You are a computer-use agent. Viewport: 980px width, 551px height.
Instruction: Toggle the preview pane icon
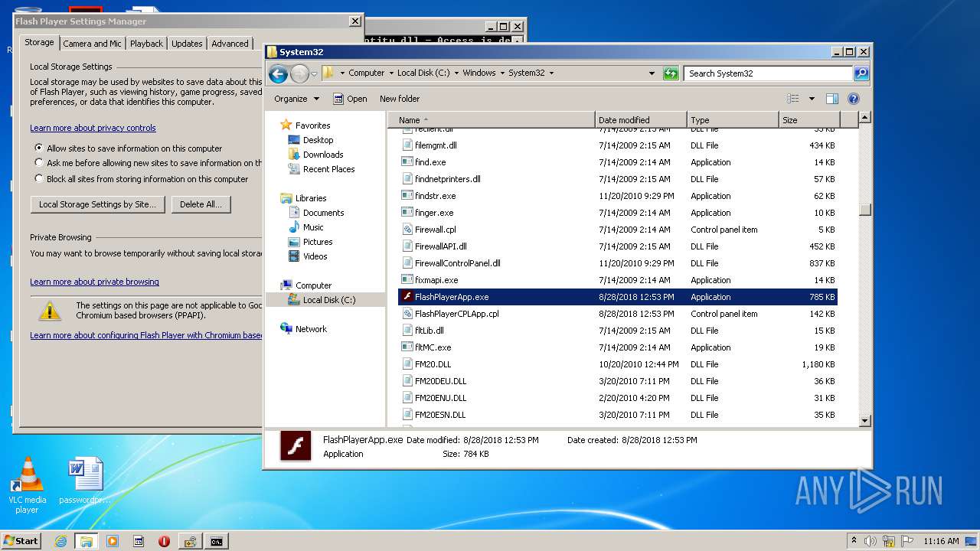[832, 99]
